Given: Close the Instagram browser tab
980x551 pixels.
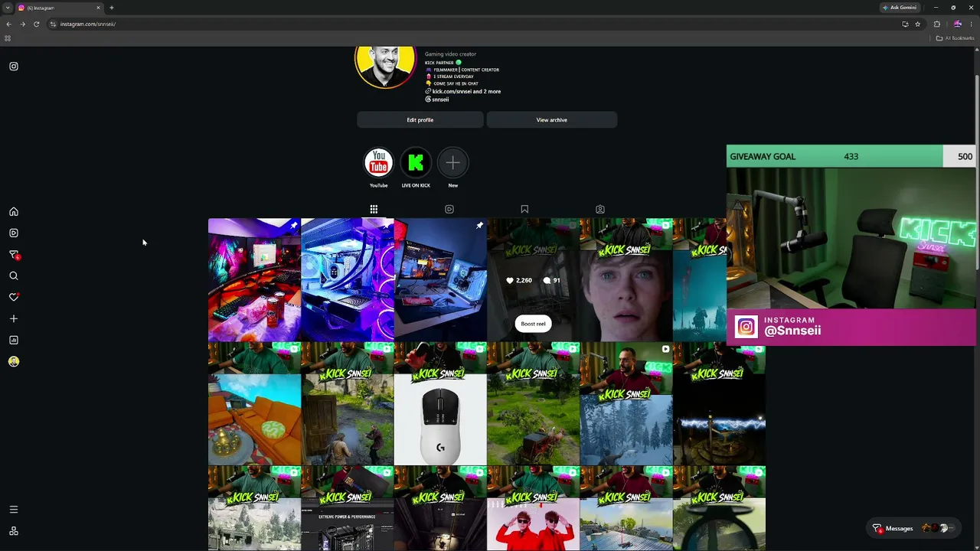Looking at the screenshot, I should click(x=98, y=8).
